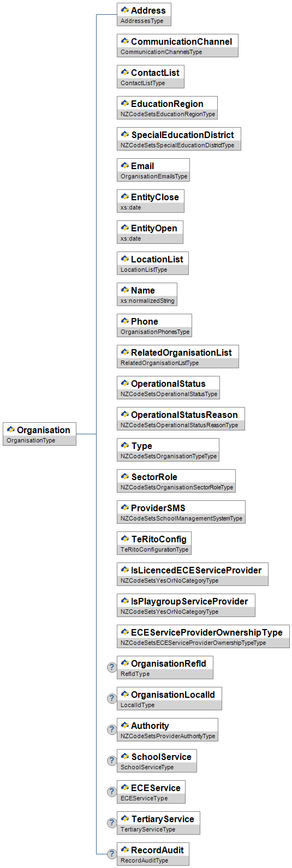Image resolution: width=292 pixels, height=868 pixels.
Task: Click the question mark icon beside RecordAudit
Action: tap(111, 854)
